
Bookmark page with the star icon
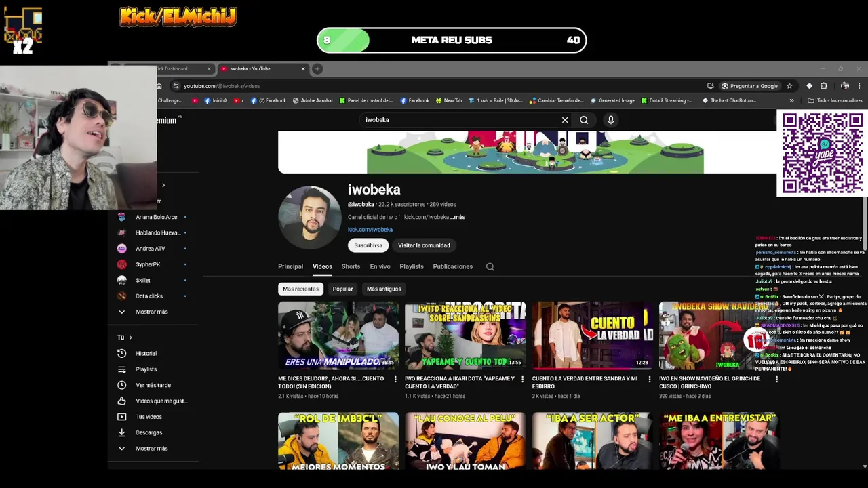pyautogui.click(x=789, y=86)
